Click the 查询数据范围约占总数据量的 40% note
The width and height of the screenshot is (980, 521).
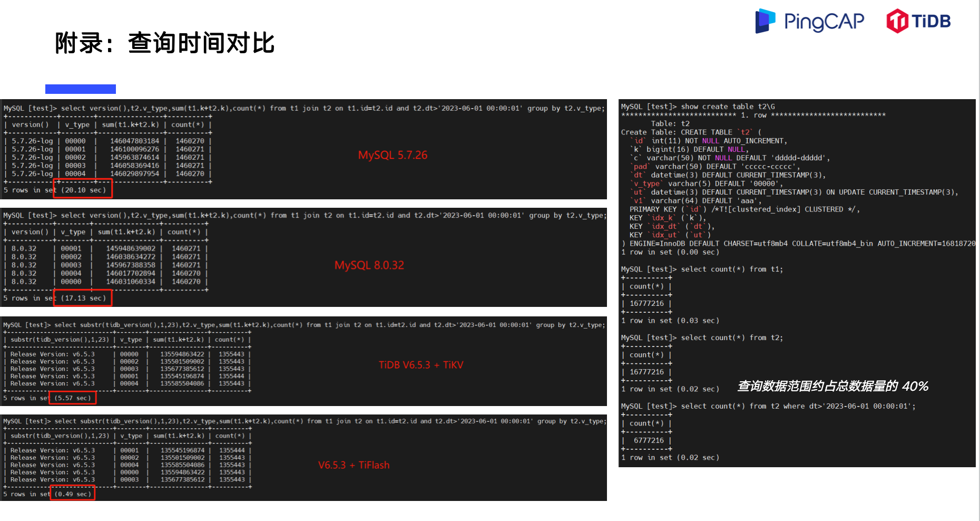point(832,386)
